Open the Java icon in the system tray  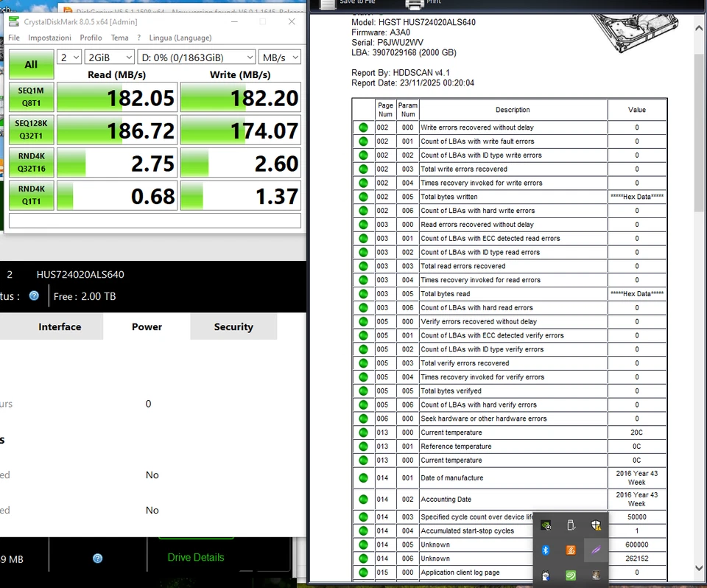point(571,550)
